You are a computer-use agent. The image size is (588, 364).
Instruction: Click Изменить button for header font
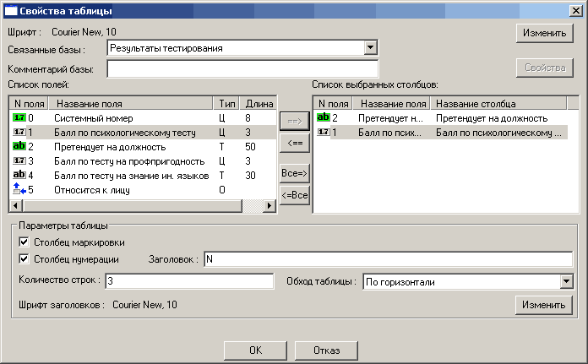click(x=544, y=305)
